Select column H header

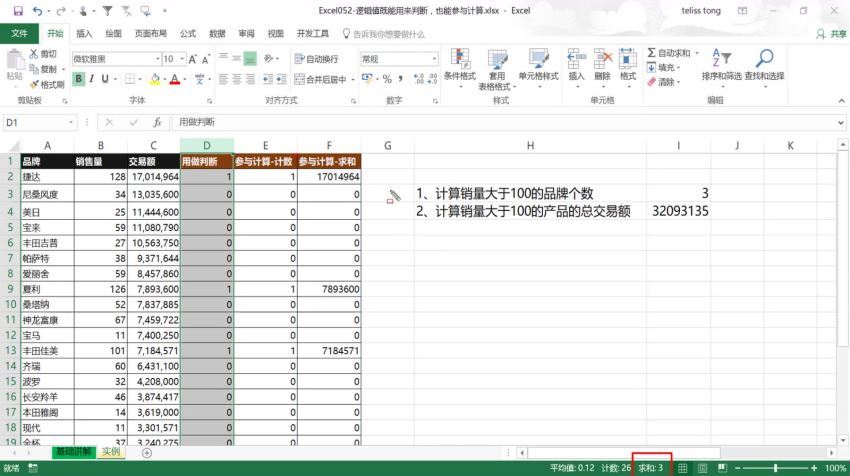pyautogui.click(x=530, y=145)
